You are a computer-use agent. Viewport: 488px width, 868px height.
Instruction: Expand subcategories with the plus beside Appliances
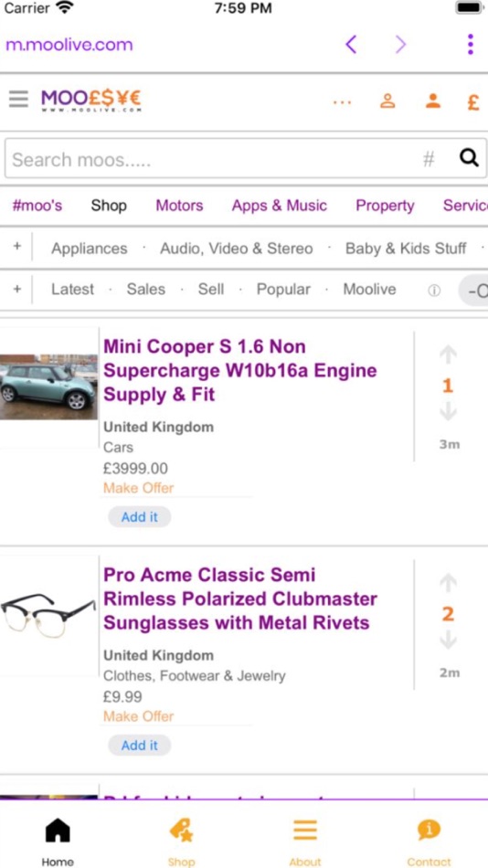17,247
